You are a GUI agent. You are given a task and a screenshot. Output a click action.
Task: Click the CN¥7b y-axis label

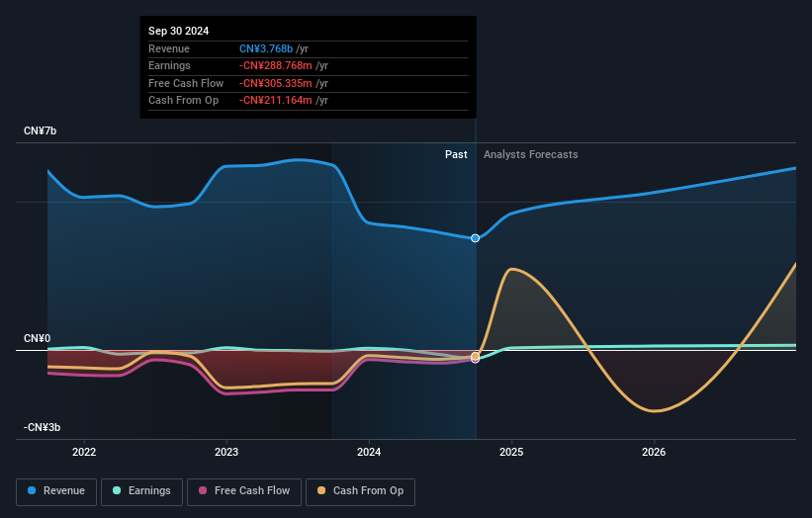(41, 130)
